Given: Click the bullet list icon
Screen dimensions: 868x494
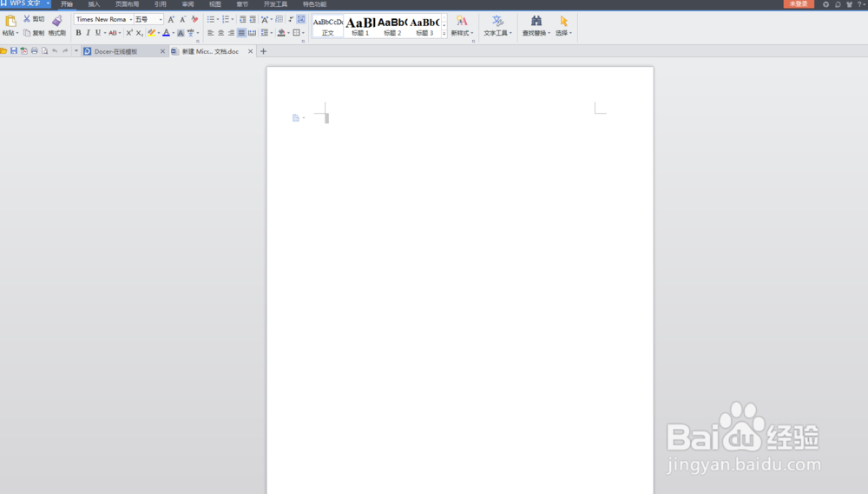Looking at the screenshot, I should coord(210,19).
